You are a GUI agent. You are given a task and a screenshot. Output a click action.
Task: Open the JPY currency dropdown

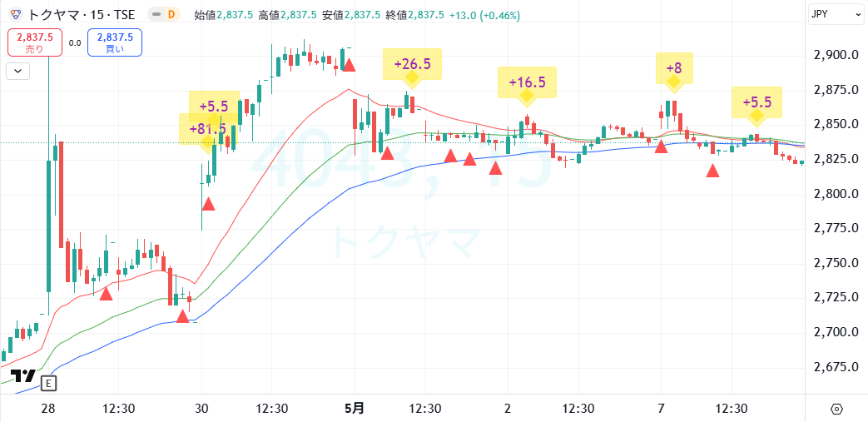point(836,14)
